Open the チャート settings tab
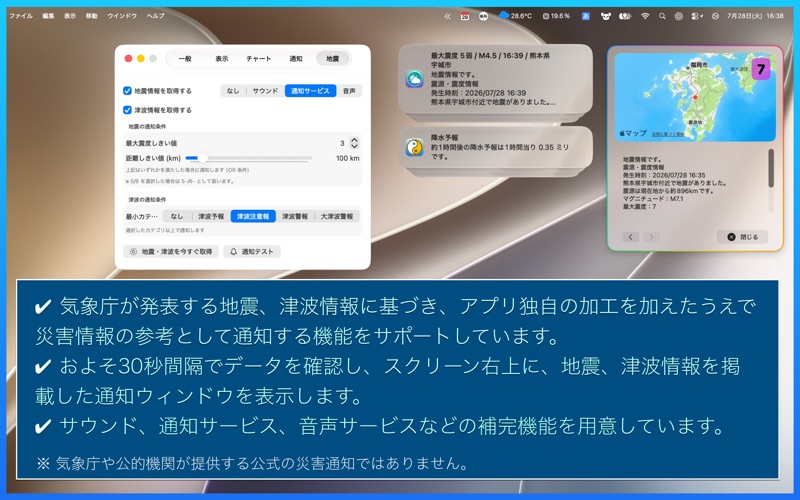800x500 pixels. (259, 59)
